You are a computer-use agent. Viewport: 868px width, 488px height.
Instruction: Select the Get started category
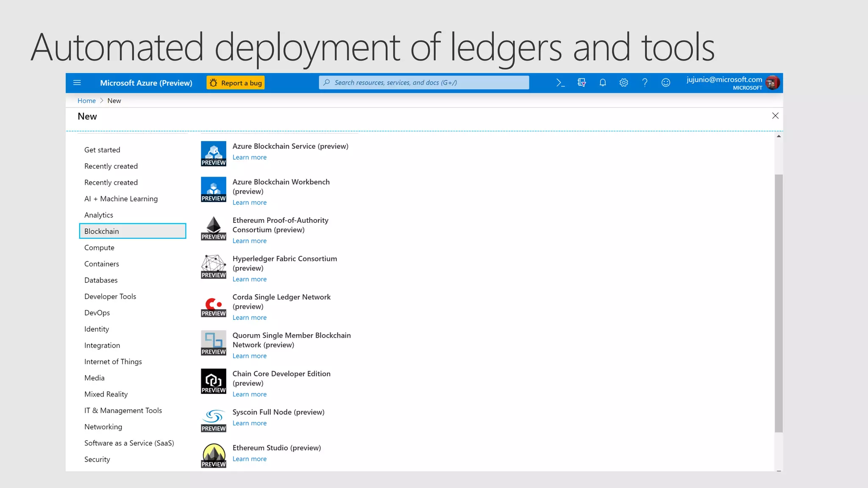tap(102, 150)
